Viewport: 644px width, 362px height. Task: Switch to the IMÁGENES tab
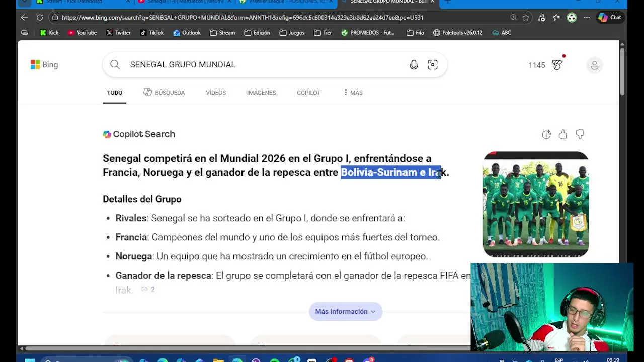point(261,93)
